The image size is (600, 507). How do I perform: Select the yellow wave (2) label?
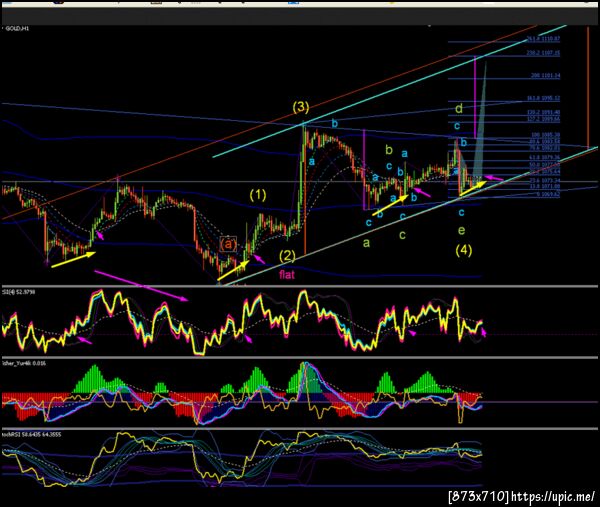287,255
